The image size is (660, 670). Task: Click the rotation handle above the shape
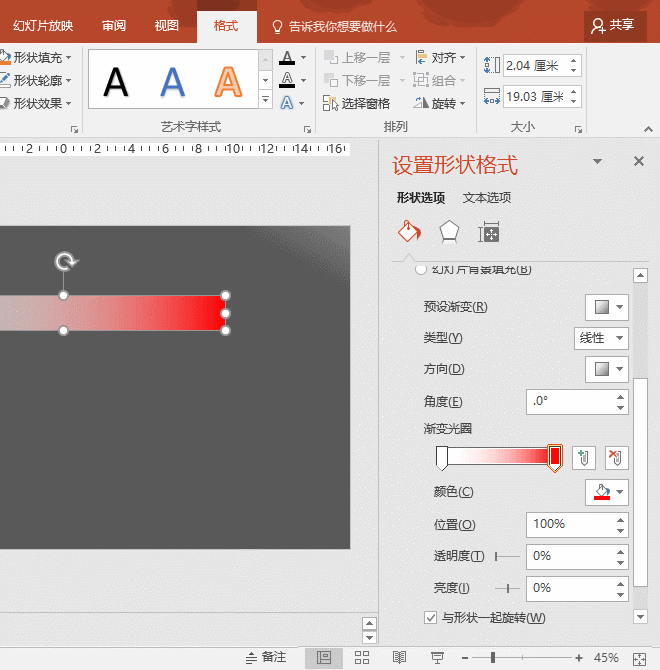[x=65, y=262]
